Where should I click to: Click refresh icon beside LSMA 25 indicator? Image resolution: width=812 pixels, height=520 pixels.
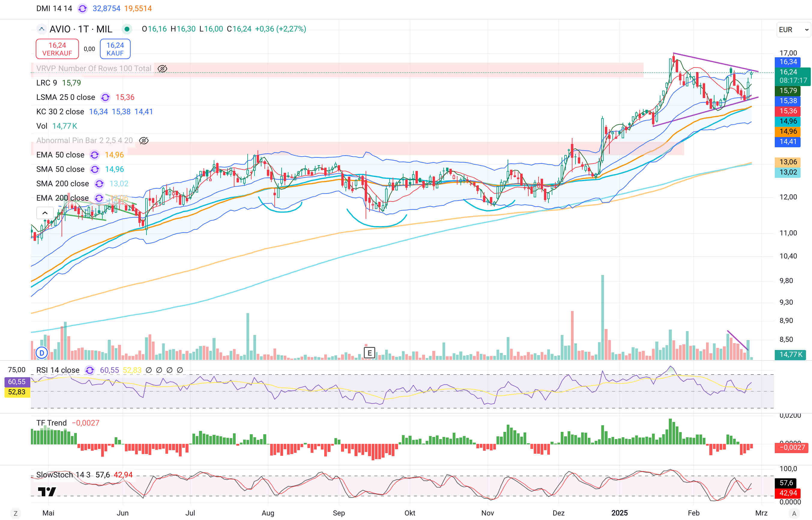pos(105,97)
